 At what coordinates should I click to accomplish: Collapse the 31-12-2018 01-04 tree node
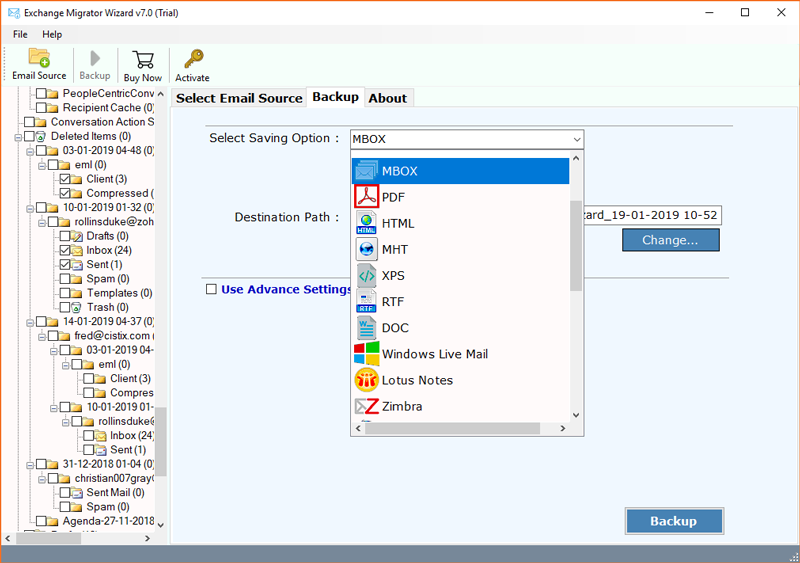click(30, 465)
